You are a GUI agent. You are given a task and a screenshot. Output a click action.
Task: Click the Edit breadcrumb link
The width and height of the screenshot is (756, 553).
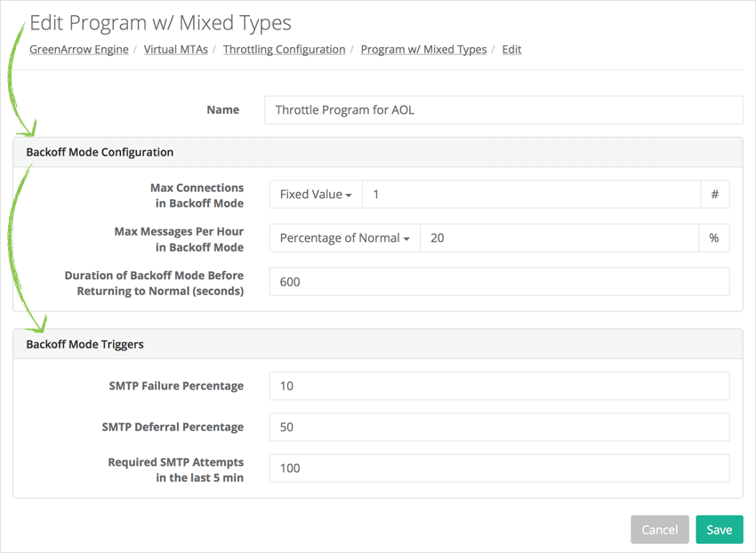point(511,50)
